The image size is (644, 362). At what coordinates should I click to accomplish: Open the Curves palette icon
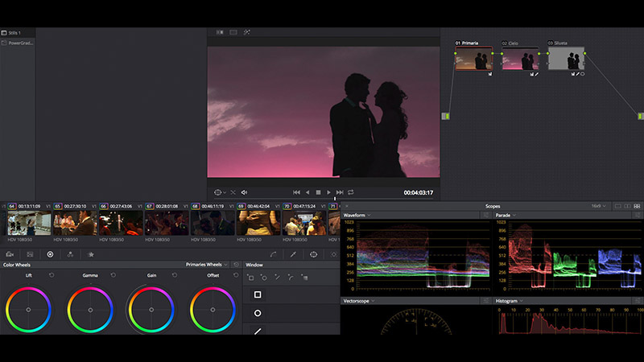point(273,254)
